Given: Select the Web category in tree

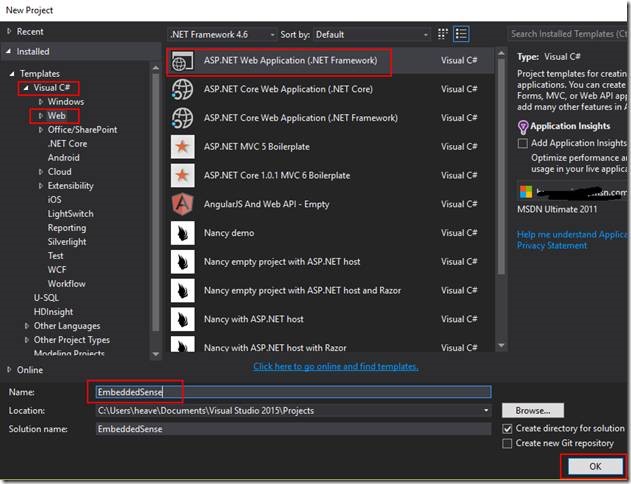Looking at the screenshot, I should click(56, 116).
